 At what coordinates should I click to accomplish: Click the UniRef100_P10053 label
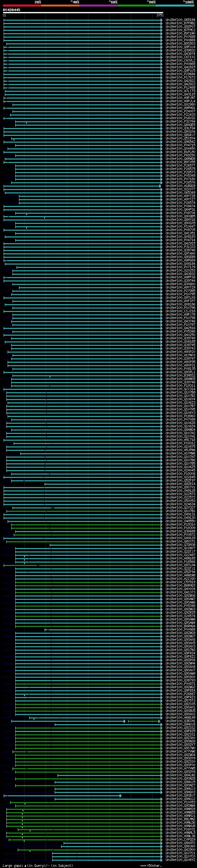click(x=180, y=803)
